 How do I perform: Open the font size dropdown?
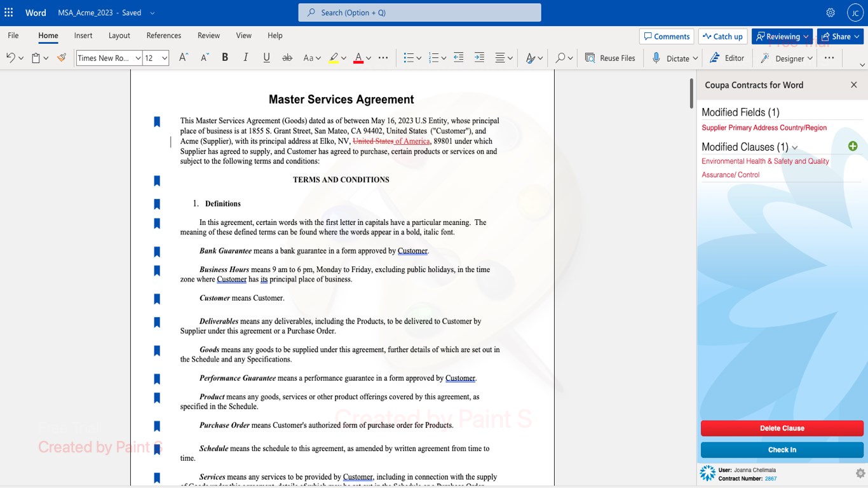tap(165, 58)
